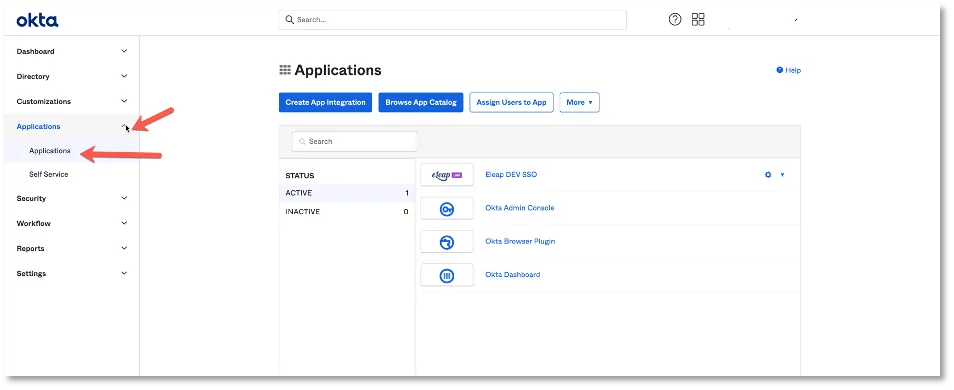Click the Reports sidebar label
954x390 pixels.
(x=30, y=248)
